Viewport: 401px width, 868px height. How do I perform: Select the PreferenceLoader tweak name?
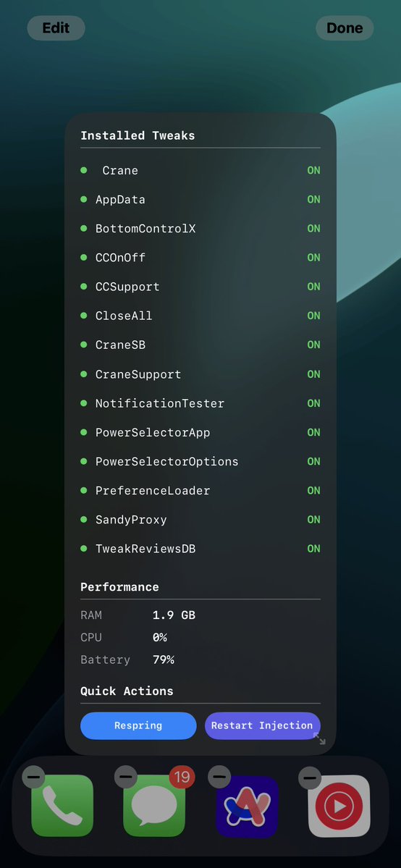(152, 490)
